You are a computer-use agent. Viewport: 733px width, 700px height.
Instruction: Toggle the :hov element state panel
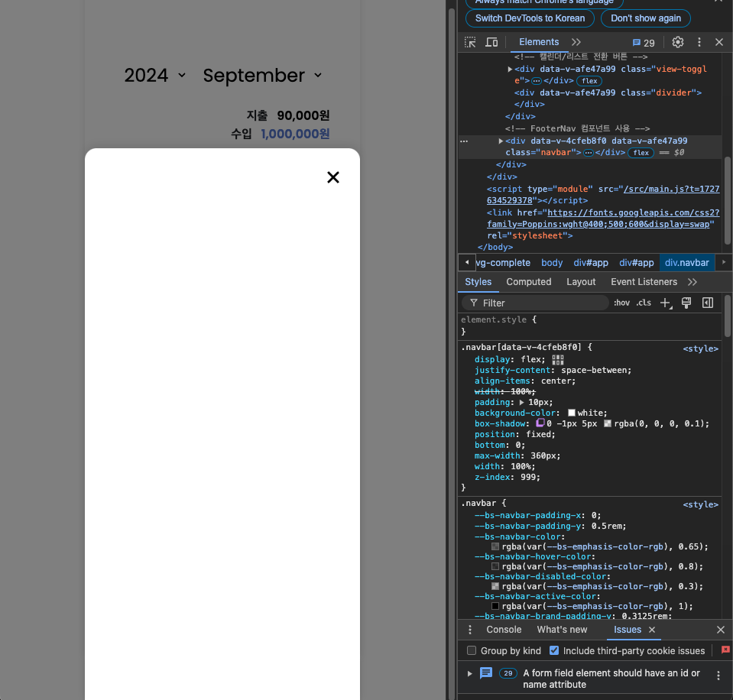tap(621, 303)
